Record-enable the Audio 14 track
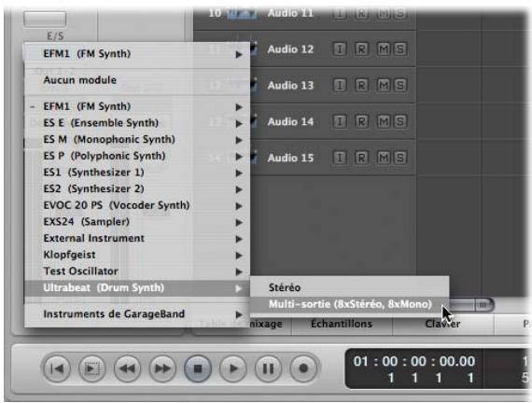This screenshot has height=403, width=532. (361, 121)
